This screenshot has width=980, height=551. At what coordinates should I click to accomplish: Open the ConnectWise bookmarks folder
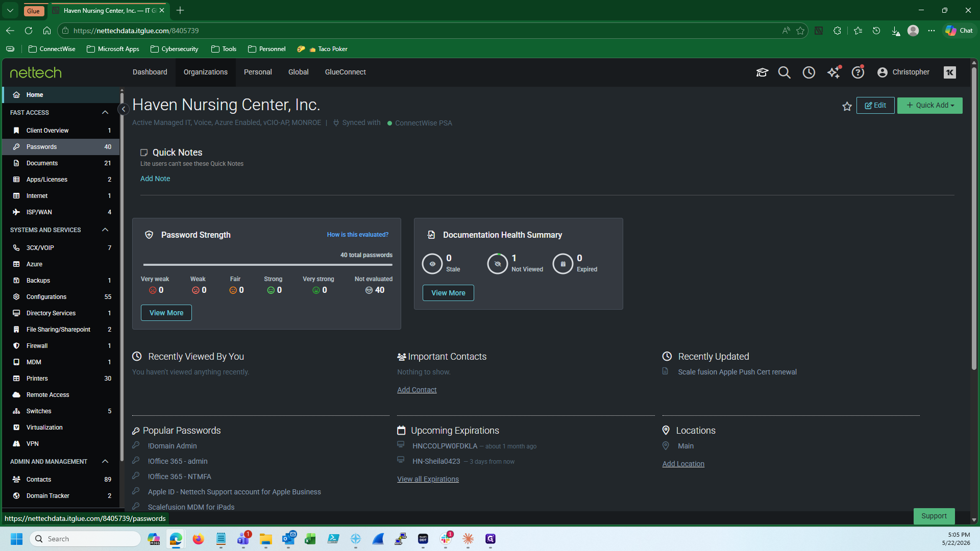(x=52, y=49)
